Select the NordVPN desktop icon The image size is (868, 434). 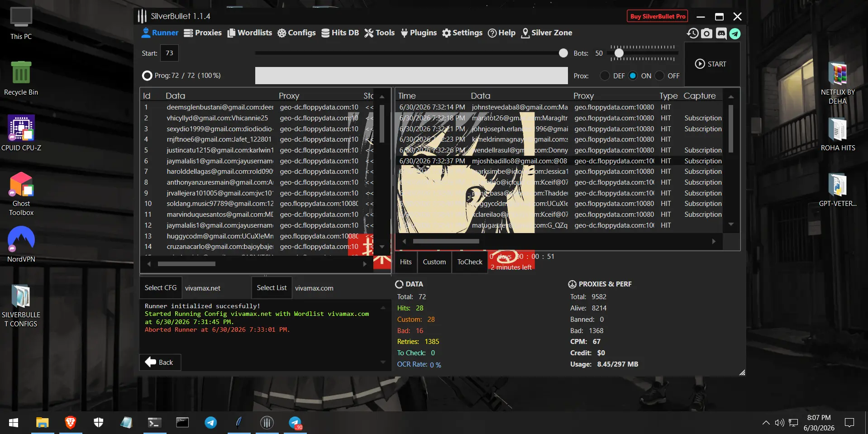[21, 244]
